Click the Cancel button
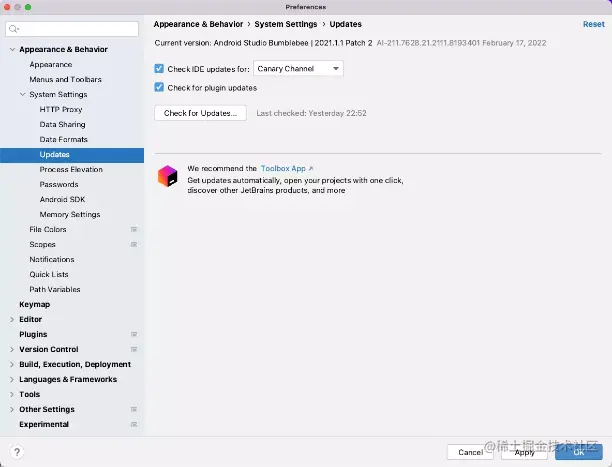The height and width of the screenshot is (467, 612). [x=470, y=452]
